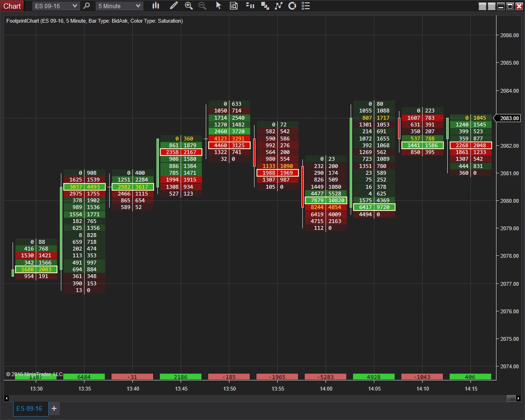This screenshot has width=525, height=420.
Task: Click the 4477 5528 green footprint cell
Action: pyautogui.click(x=326, y=194)
